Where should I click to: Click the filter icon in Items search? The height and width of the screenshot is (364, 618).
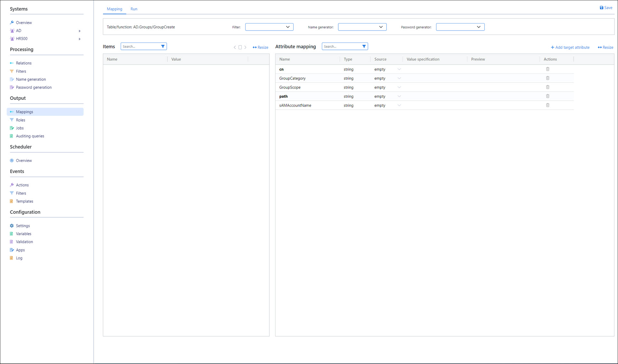point(163,46)
